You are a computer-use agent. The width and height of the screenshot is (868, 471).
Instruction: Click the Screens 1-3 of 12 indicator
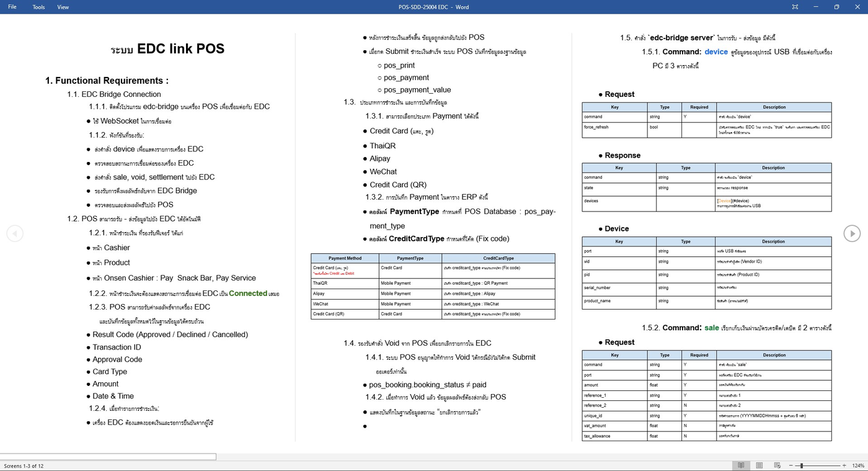tap(24, 465)
